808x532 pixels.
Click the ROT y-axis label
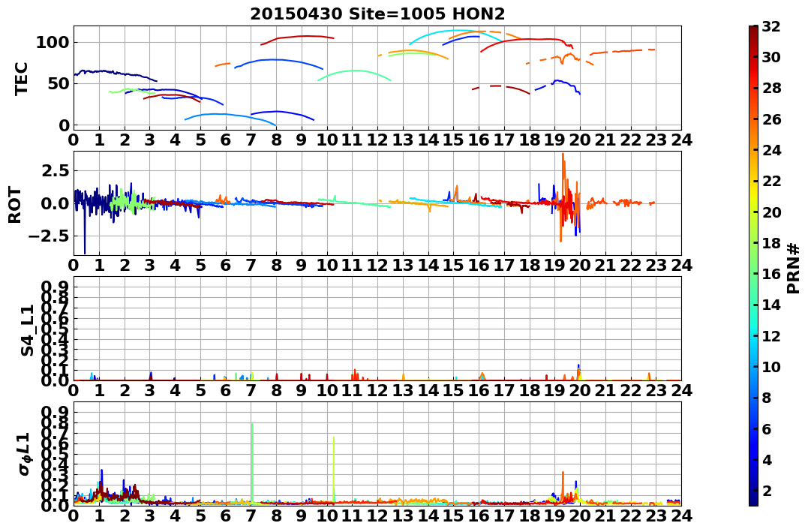tap(15, 205)
